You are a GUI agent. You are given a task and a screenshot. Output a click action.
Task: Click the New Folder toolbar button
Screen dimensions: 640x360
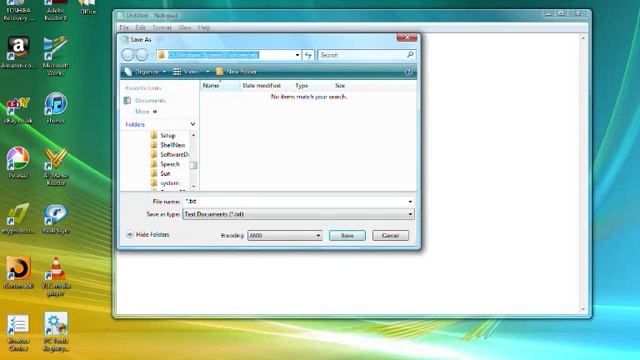coord(236,72)
